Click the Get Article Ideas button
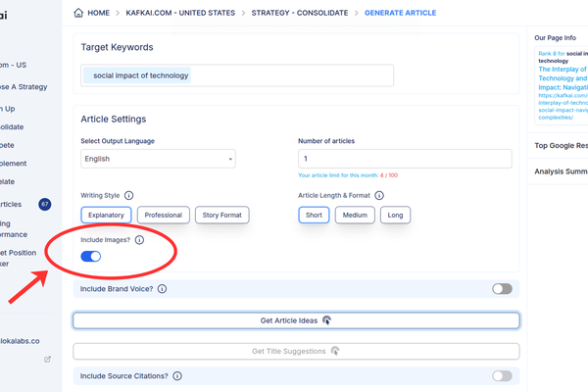The width and height of the screenshot is (588, 392). click(296, 320)
